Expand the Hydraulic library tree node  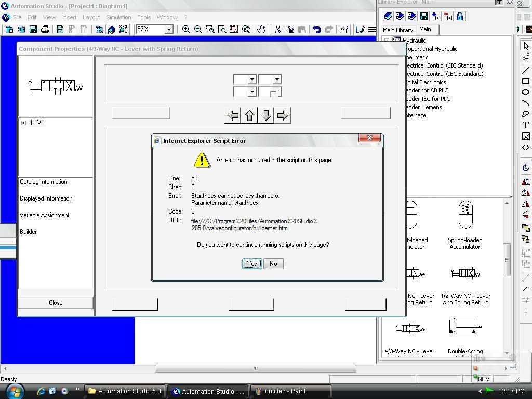387,40
